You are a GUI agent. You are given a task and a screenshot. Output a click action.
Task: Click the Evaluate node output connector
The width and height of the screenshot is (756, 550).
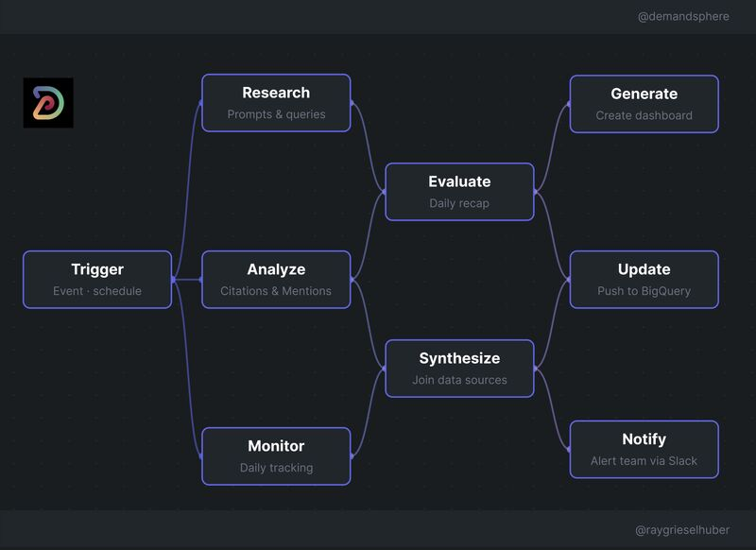(535, 192)
